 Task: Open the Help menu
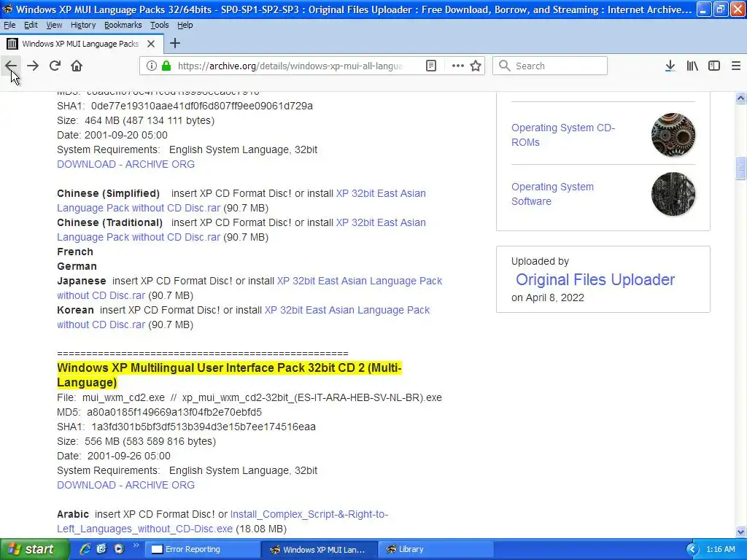(x=185, y=25)
